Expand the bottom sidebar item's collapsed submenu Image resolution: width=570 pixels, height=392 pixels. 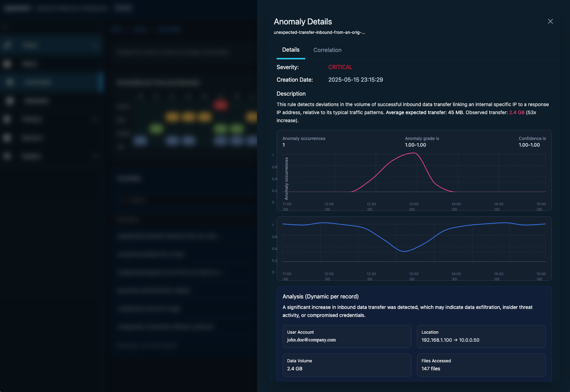point(95,156)
